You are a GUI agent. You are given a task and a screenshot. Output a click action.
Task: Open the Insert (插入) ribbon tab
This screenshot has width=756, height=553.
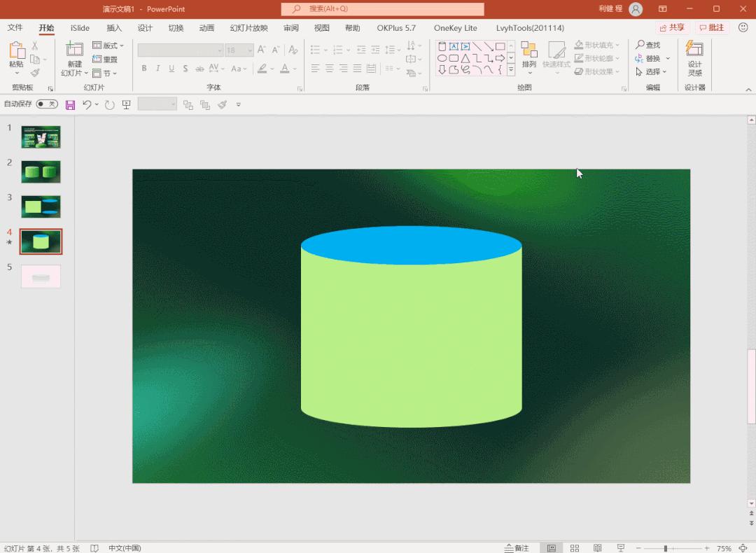(x=114, y=28)
